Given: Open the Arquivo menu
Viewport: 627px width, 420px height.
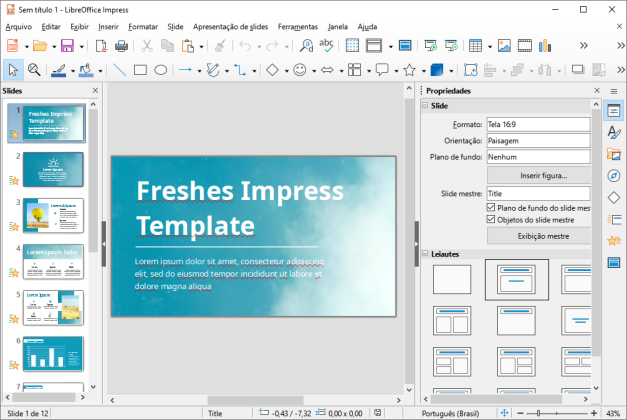Looking at the screenshot, I should 18,27.
